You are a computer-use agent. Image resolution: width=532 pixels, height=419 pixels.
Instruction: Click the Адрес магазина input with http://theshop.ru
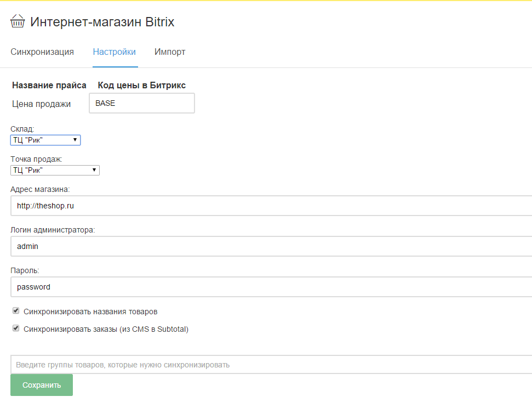tap(271, 206)
